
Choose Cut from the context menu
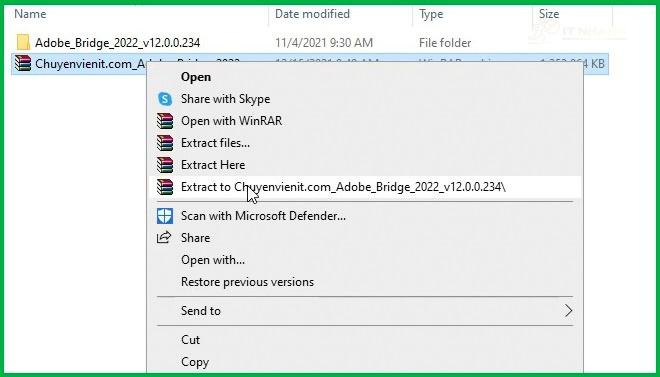click(190, 340)
